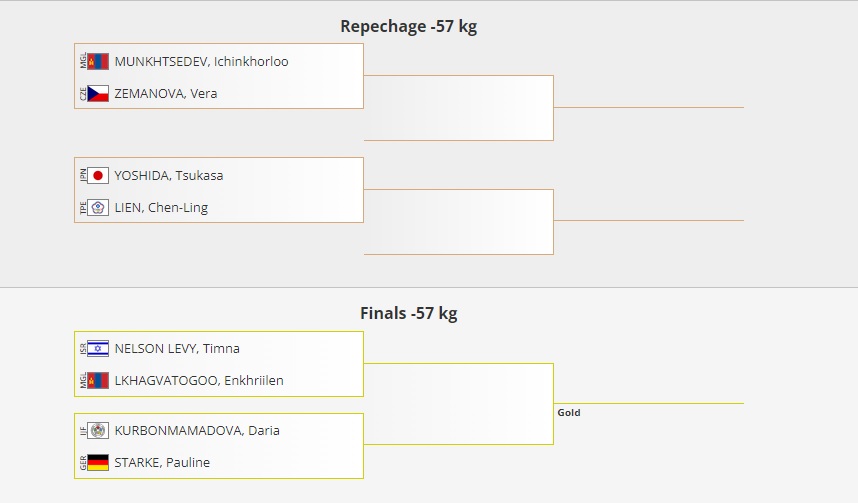Click Israel flag beside NELSON LEVY

pyautogui.click(x=98, y=349)
